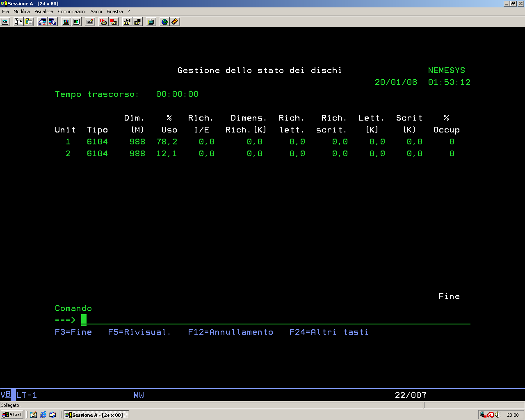
Task: Click the Outlook Express quick launch icon
Action: [x=52, y=415]
